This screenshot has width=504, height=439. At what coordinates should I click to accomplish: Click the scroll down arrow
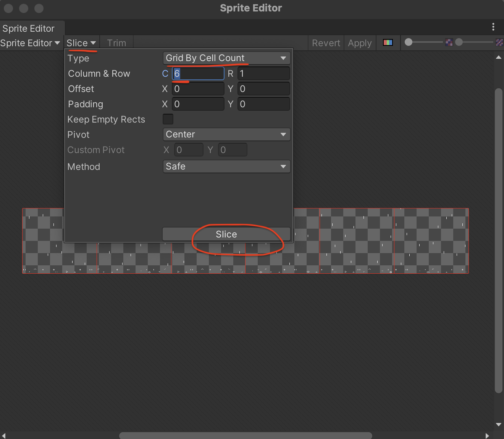[498, 424]
